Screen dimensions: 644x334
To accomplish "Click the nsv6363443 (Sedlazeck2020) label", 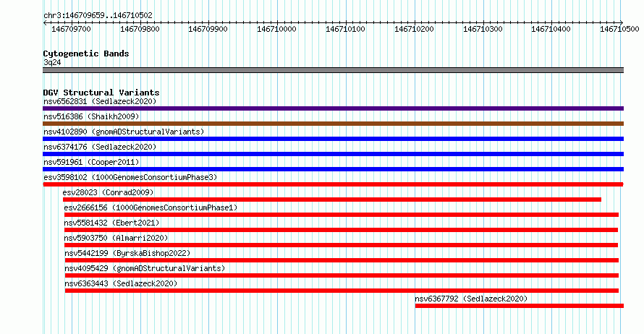I will click(121, 283).
